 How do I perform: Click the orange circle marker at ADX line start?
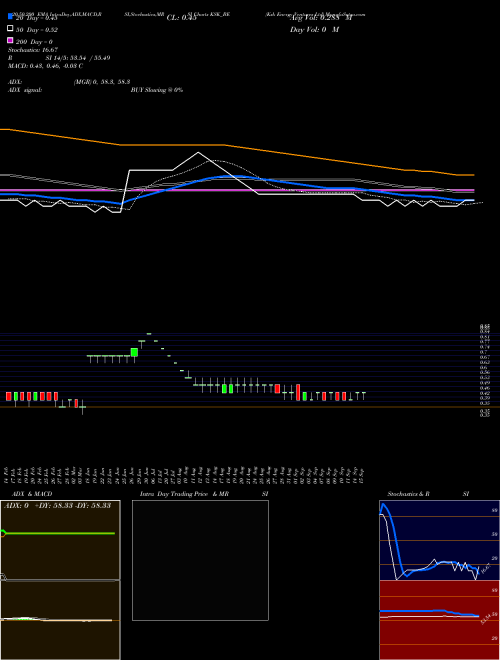click(x=2, y=533)
